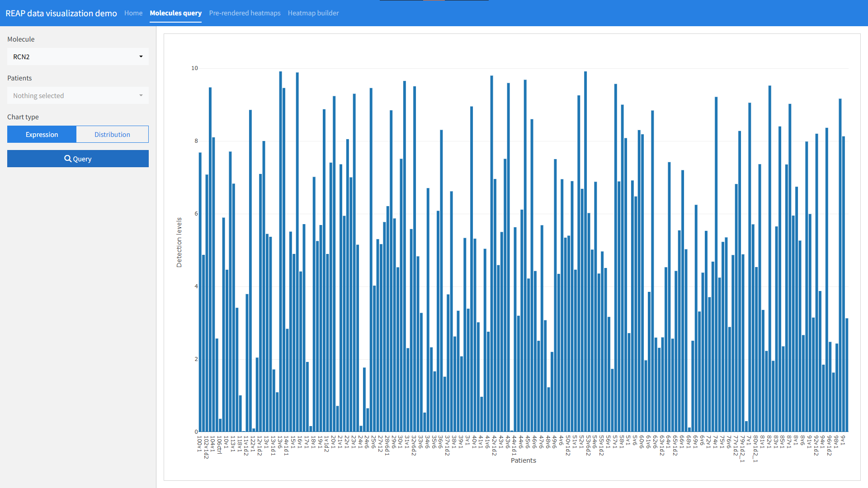Open the Patients 'Nothing selected' dropdown
Image resolution: width=868 pixels, height=488 pixels.
78,95
